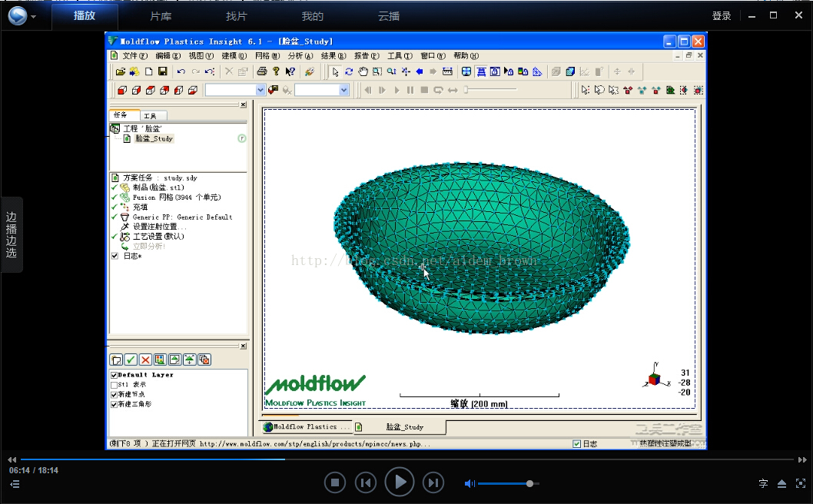Activate What's This help pointer icon
This screenshot has height=504, width=813.
point(290,71)
